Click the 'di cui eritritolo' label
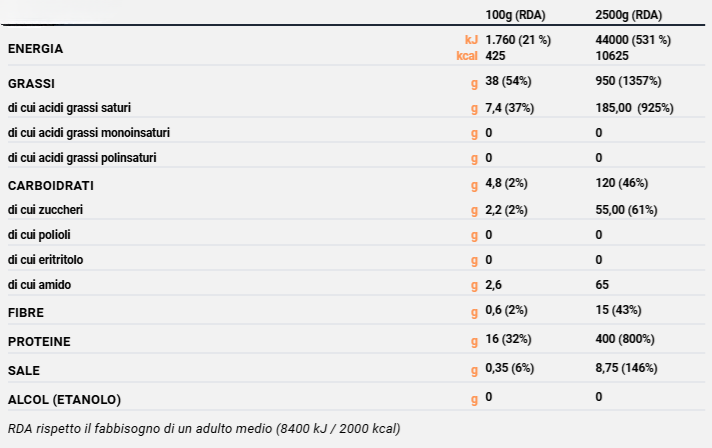This screenshot has width=712, height=448. [46, 260]
